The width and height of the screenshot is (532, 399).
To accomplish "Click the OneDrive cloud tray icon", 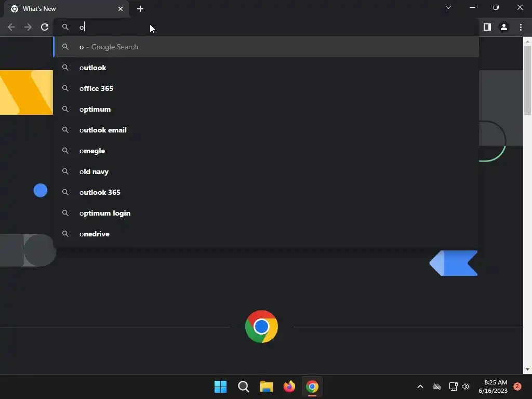I will point(436,387).
